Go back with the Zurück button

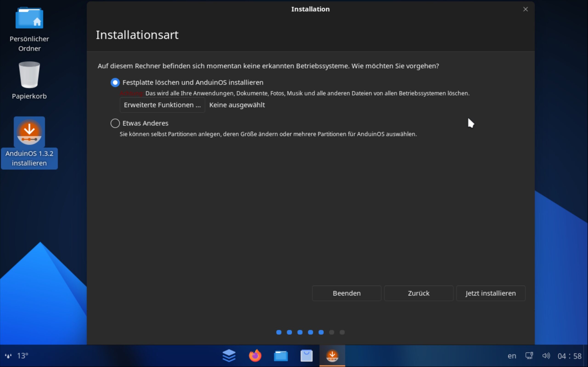(418, 293)
